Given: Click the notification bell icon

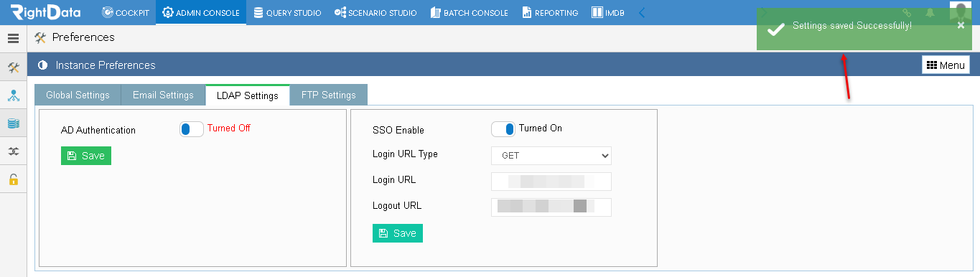Looking at the screenshot, I should click(x=930, y=13).
